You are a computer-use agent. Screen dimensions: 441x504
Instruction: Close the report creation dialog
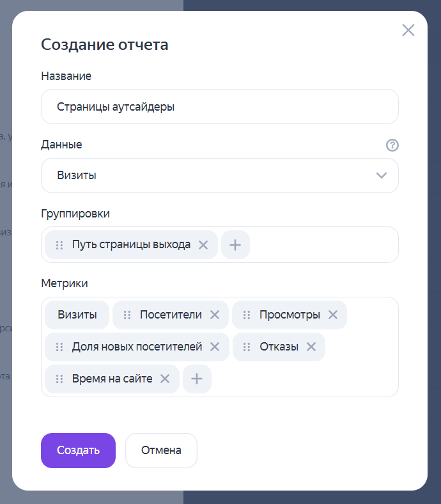pos(408,30)
